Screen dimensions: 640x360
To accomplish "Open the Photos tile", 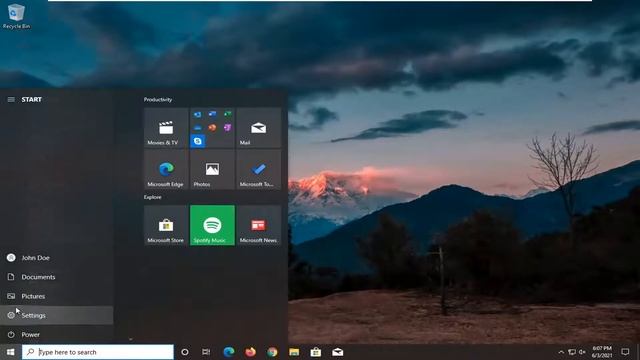I will (212, 169).
